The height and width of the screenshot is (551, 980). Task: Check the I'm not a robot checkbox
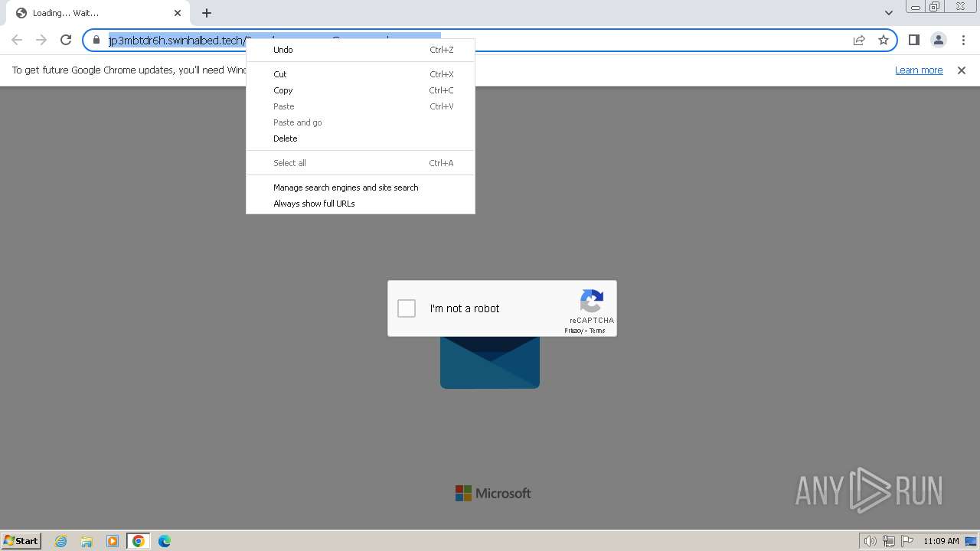tap(407, 308)
